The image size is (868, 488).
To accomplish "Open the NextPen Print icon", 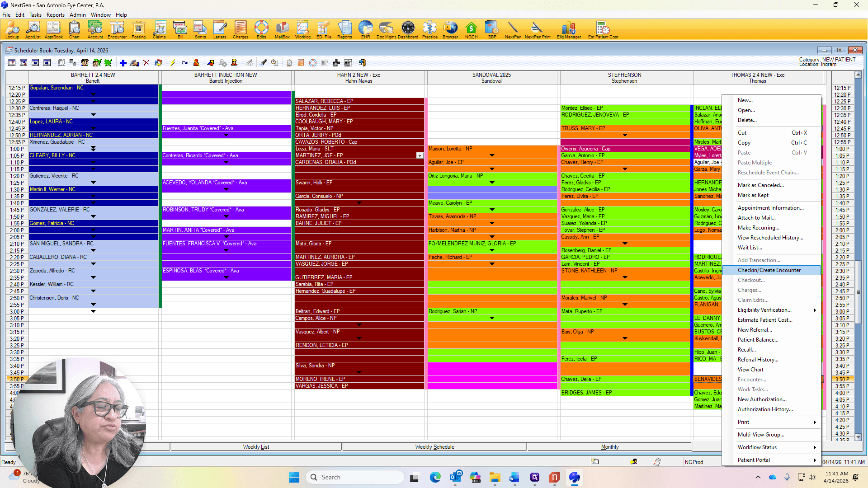I will (x=537, y=30).
